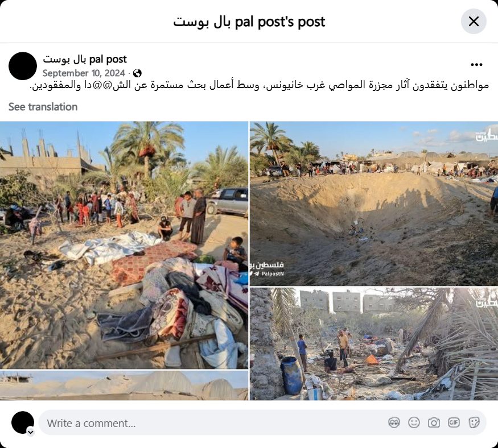Close the pal post's post dialog

point(474,22)
